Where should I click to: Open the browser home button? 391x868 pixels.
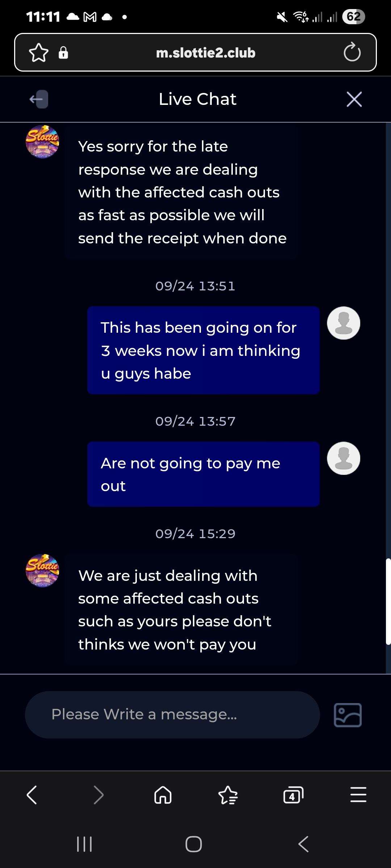point(163,795)
